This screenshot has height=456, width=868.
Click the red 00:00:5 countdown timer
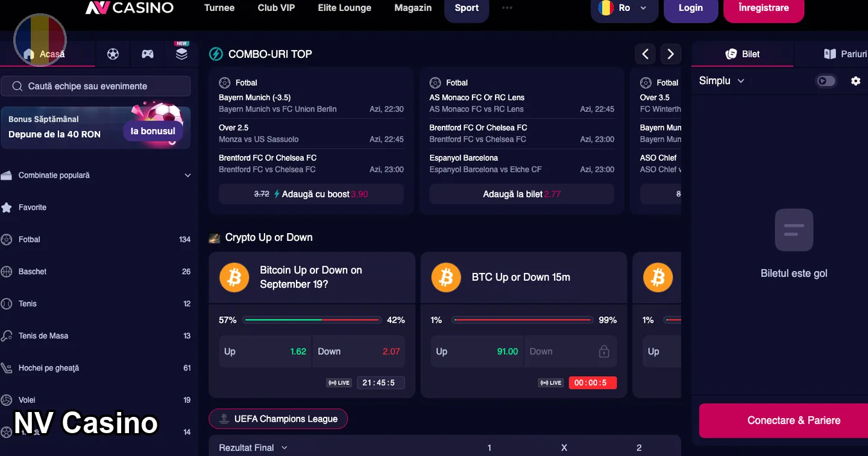point(593,383)
